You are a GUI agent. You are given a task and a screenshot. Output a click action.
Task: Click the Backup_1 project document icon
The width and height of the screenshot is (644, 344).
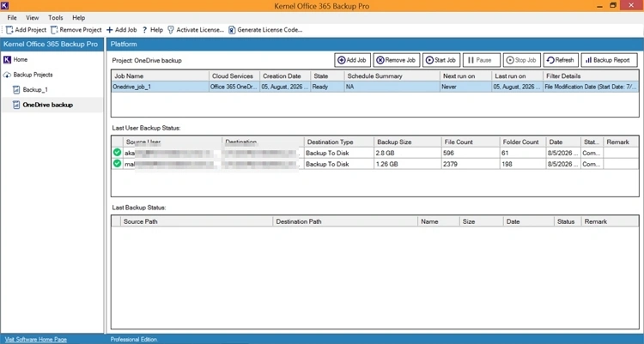16,89
